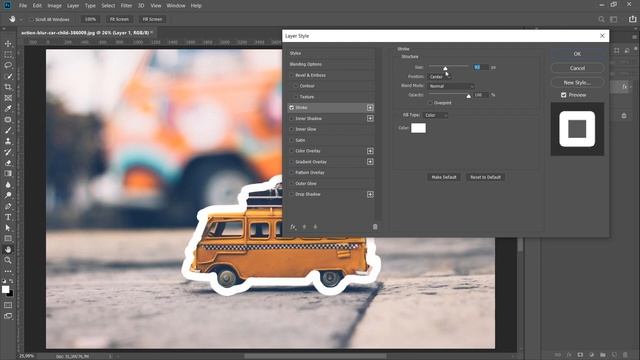The image size is (640, 360).
Task: Select the Dodge tool
Action: click(8, 195)
